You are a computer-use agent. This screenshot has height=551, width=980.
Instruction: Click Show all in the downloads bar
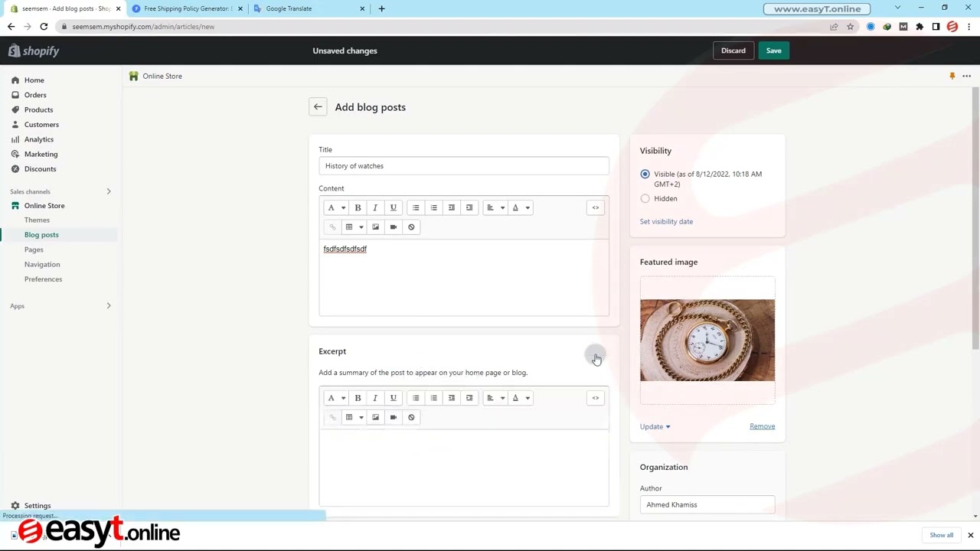click(941, 535)
